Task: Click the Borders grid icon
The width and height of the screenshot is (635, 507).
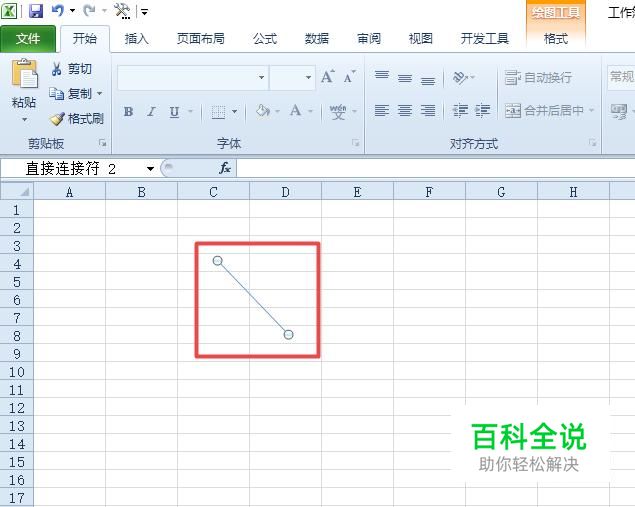Action: click(218, 111)
